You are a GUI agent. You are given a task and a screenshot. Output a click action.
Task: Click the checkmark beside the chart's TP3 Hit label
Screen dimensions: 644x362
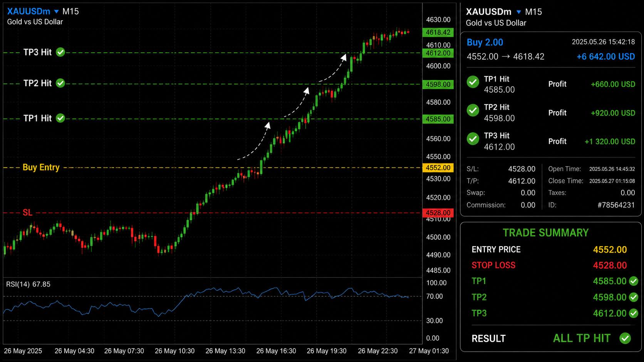click(x=60, y=52)
